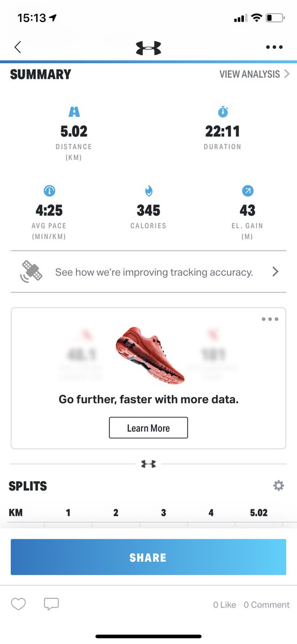Tap the calories flame icon
The width and height of the screenshot is (297, 644).
point(148,191)
